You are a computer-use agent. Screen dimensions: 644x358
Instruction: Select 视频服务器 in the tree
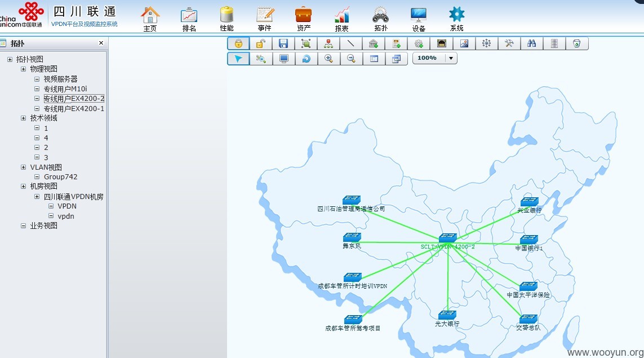(60, 79)
